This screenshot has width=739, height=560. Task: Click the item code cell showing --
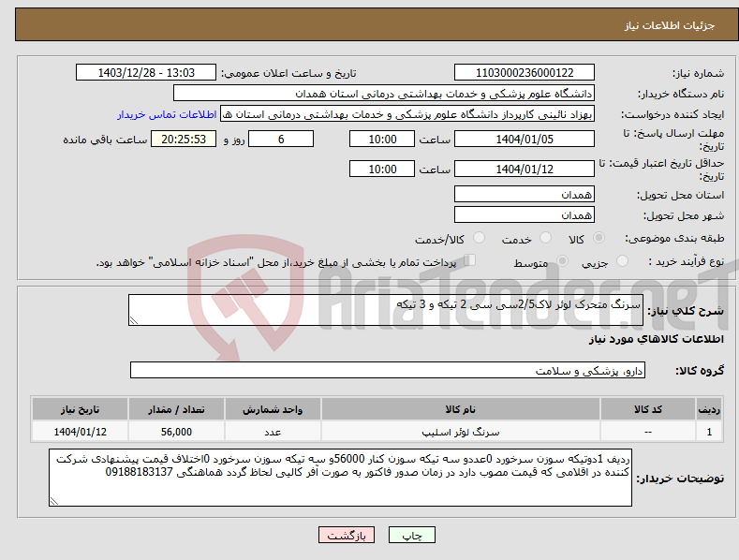coord(648,432)
